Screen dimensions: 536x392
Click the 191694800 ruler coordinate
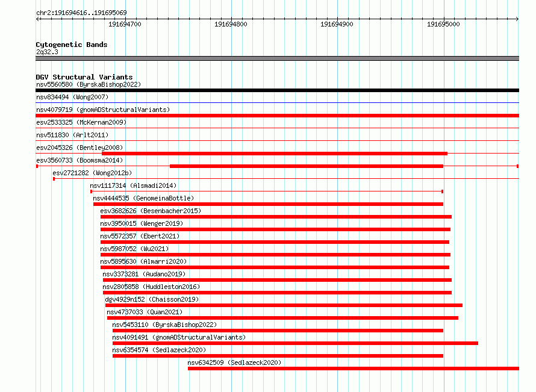(231, 24)
